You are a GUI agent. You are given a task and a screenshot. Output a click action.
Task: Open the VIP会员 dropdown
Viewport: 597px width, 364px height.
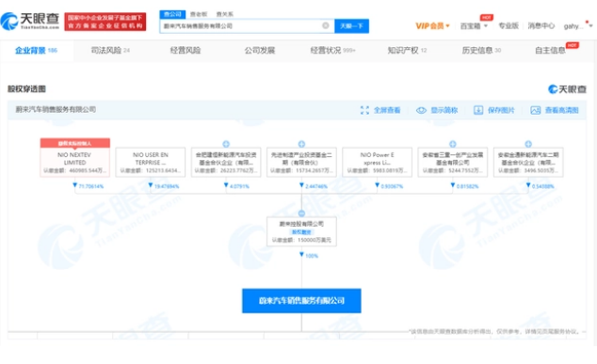432,25
